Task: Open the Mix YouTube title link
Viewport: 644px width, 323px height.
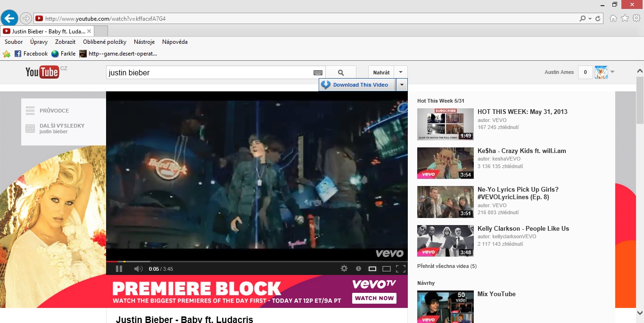Action: click(x=496, y=294)
